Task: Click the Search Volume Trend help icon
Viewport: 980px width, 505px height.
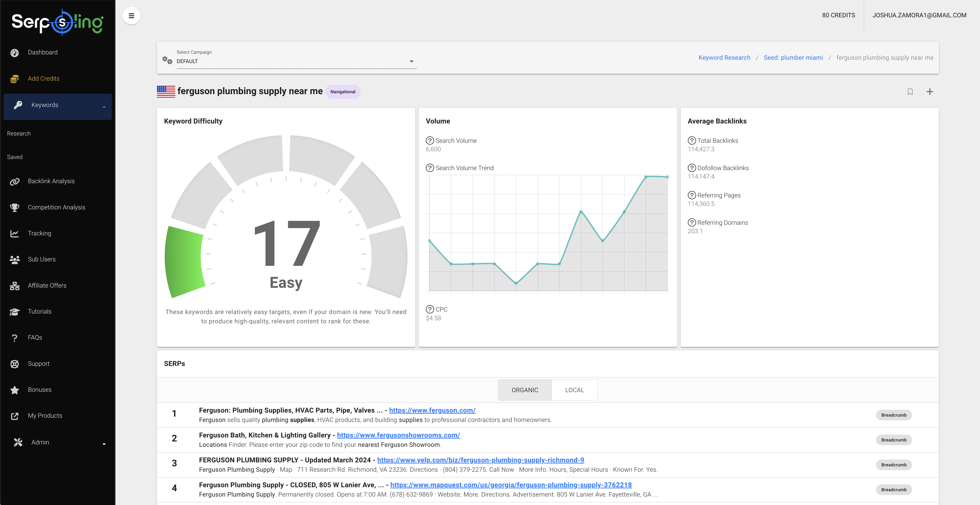Action: click(430, 168)
